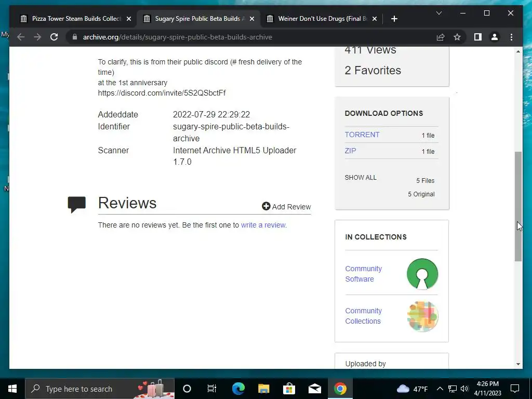
Task: Bookmark this page with the star icon
Action: [x=457, y=37]
